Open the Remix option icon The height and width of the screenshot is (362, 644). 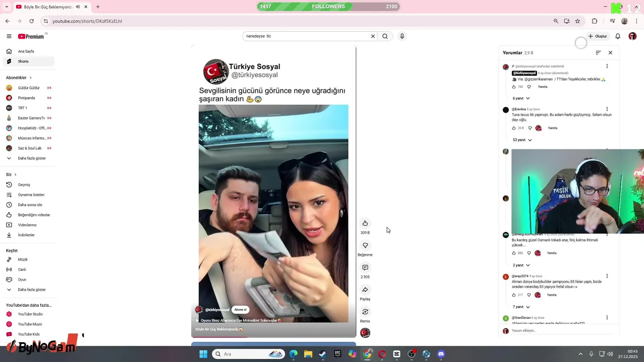coord(365,312)
